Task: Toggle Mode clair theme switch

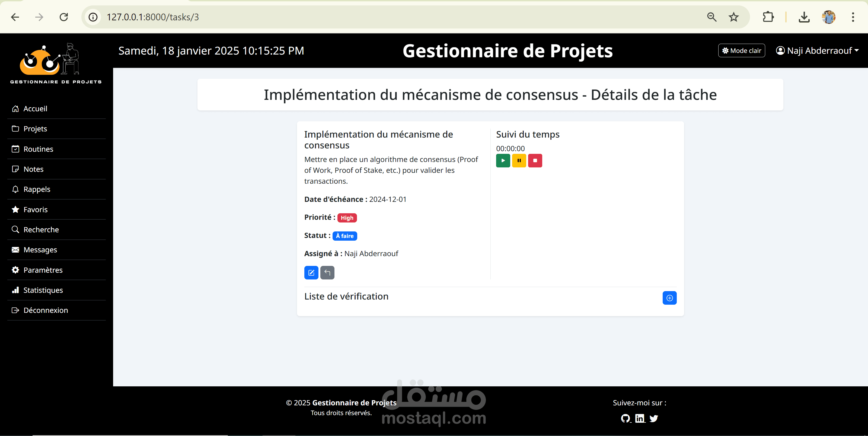Action: (x=741, y=50)
